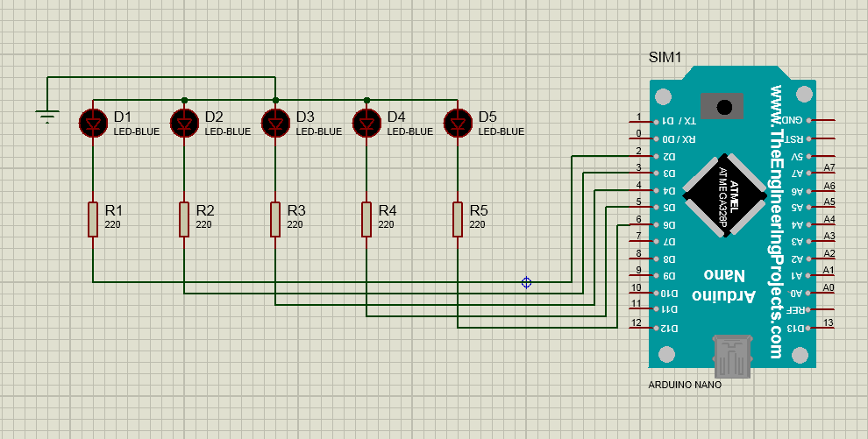Image resolution: width=868 pixels, height=439 pixels.
Task: Click the RST pin on Arduino Nano
Action: tap(808, 138)
